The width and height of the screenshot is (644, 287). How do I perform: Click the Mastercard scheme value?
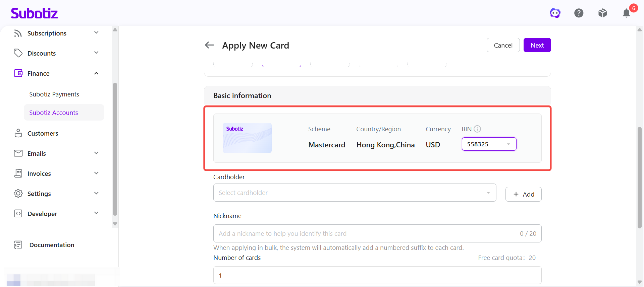tap(327, 145)
